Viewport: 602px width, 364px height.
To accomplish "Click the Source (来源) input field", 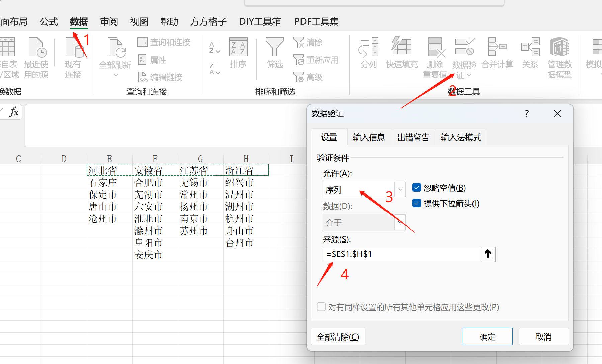I will click(402, 254).
